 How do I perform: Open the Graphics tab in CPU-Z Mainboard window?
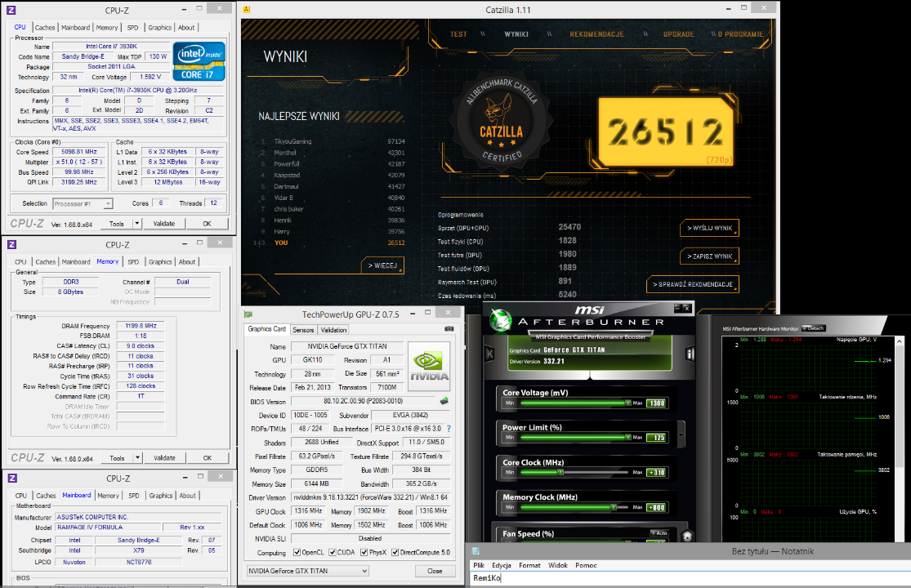[161, 496]
